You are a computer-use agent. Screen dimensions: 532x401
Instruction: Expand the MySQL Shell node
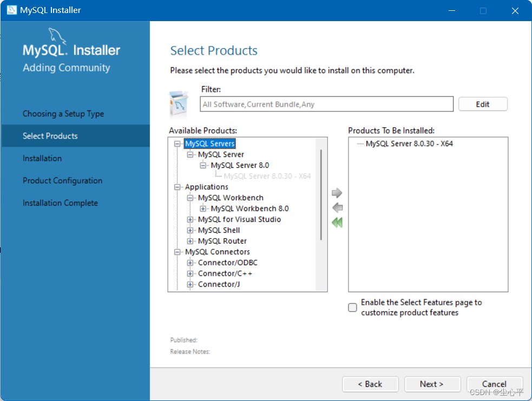pos(190,231)
